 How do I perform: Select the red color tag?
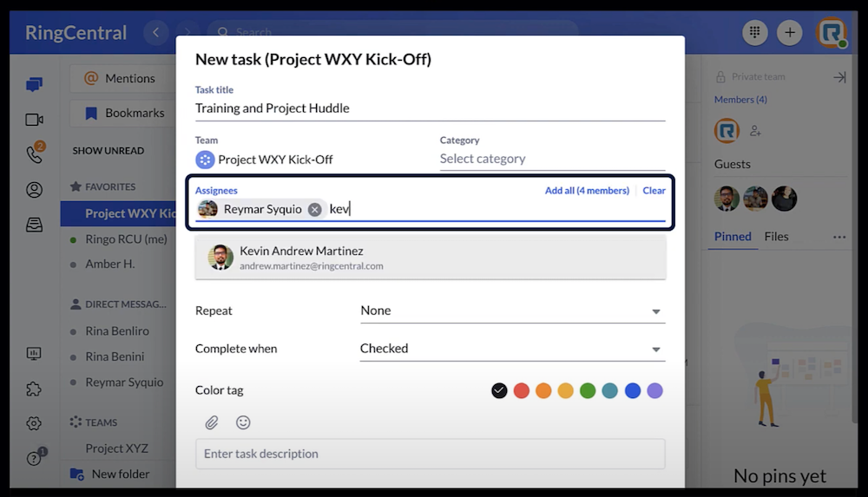[522, 390]
